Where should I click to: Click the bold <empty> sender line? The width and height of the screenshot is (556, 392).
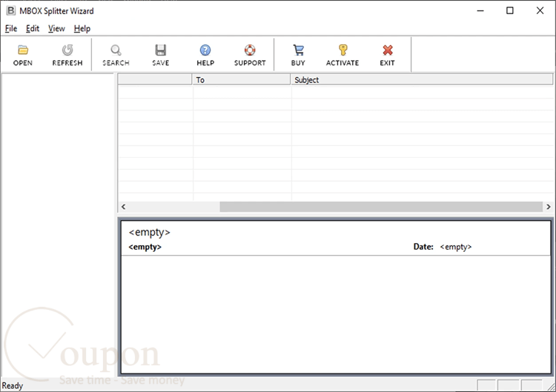coord(145,247)
